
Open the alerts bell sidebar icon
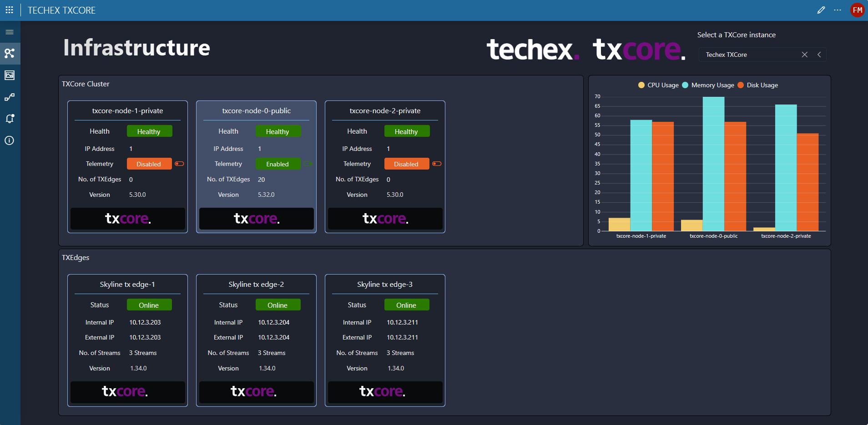pyautogui.click(x=10, y=119)
